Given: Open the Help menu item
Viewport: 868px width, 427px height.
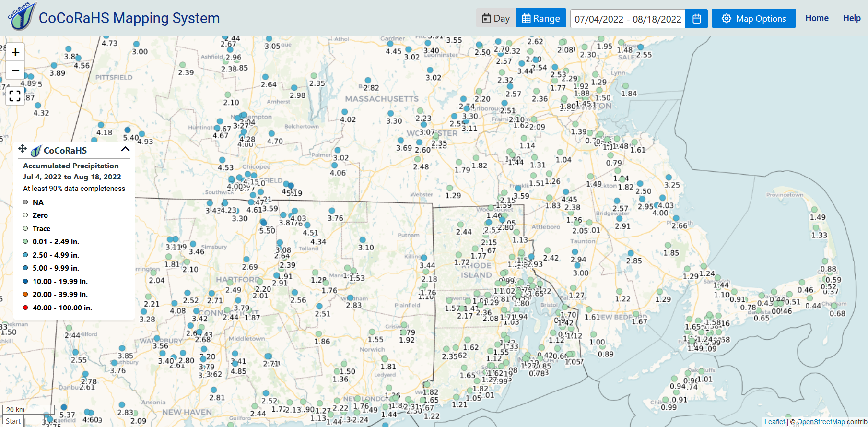Looking at the screenshot, I should coord(852,18).
